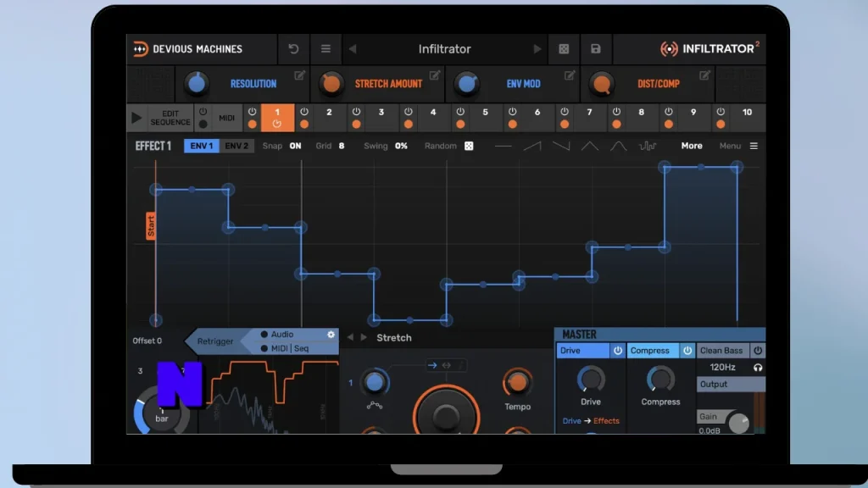Toggle Snap ON setting

[296, 146]
